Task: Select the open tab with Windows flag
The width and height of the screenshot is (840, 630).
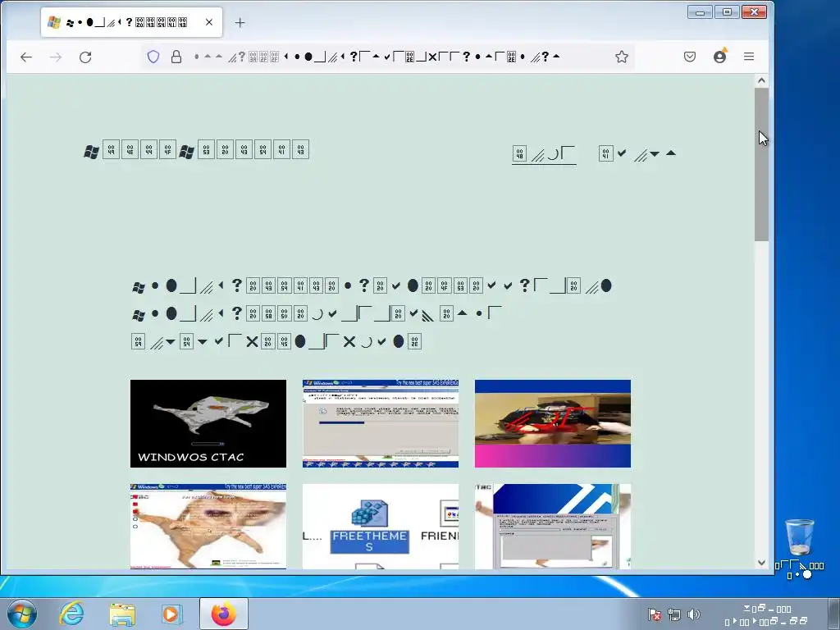Action: pos(132,22)
